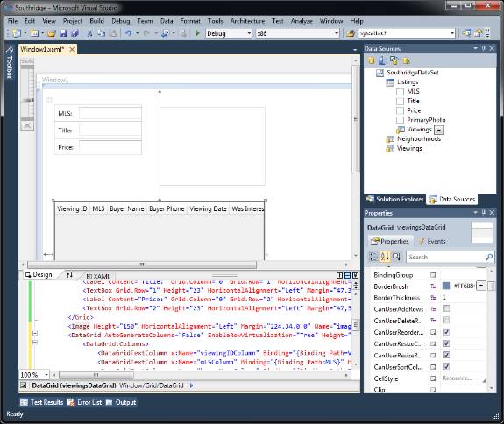504x424 pixels.
Task: Open the Architecture menu
Action: 247,21
